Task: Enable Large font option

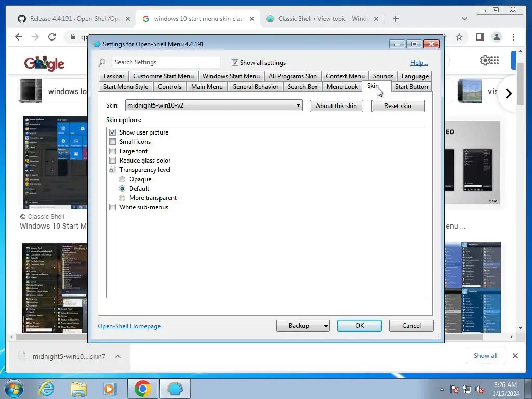Action: point(113,151)
